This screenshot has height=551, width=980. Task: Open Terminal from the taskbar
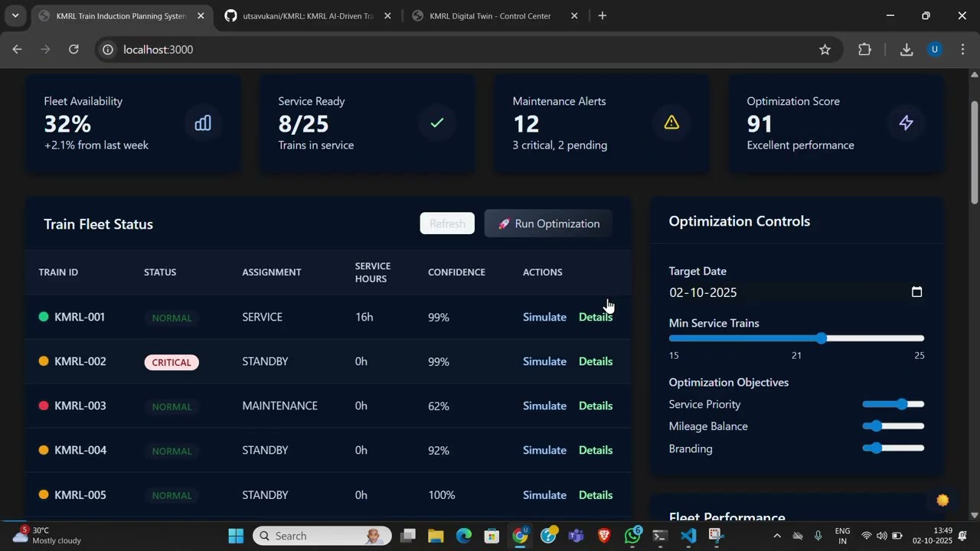(x=661, y=536)
